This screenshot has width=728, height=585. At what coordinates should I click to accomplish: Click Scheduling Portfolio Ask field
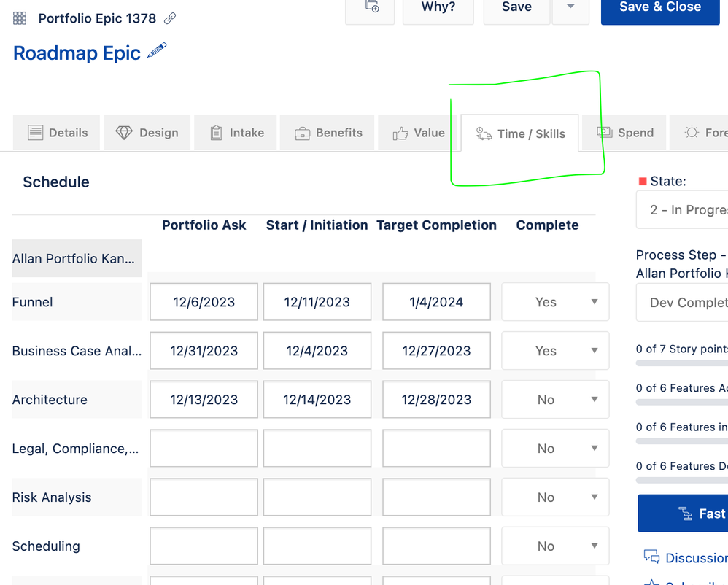(204, 546)
